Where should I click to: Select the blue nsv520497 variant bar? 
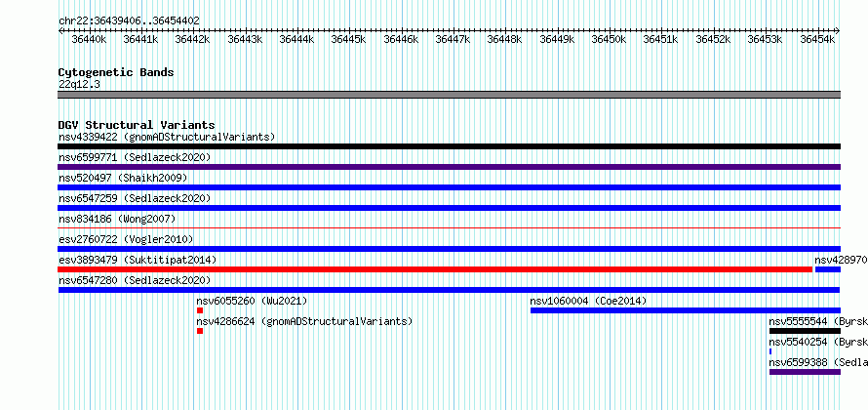click(x=449, y=187)
